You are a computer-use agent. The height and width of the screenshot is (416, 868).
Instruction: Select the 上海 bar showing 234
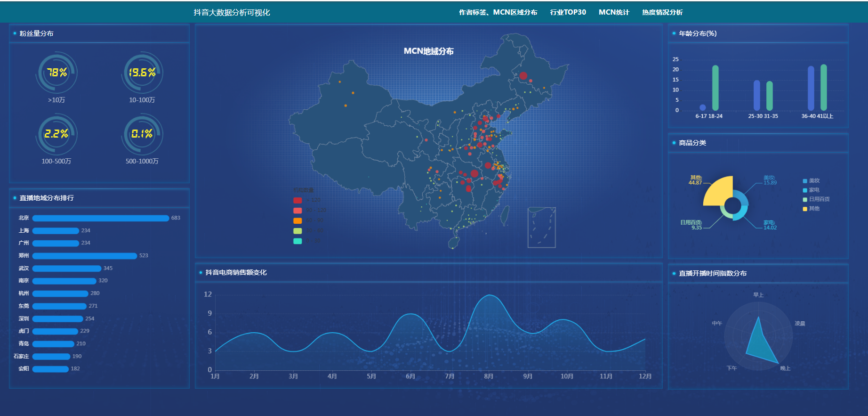point(56,231)
